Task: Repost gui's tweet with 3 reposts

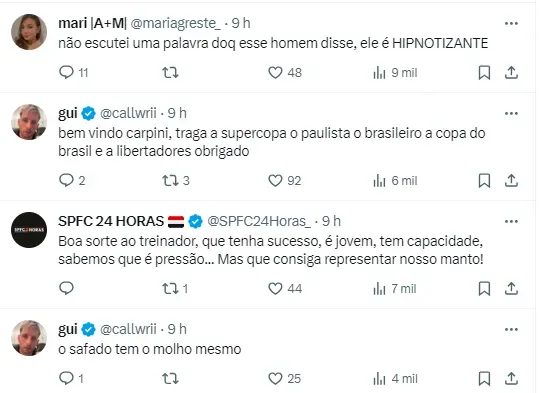Action: [x=176, y=180]
